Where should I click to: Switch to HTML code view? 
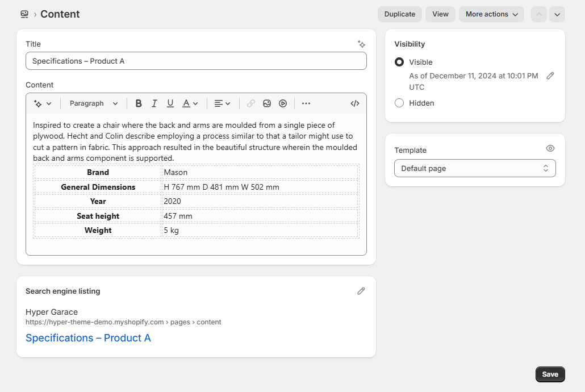click(355, 103)
